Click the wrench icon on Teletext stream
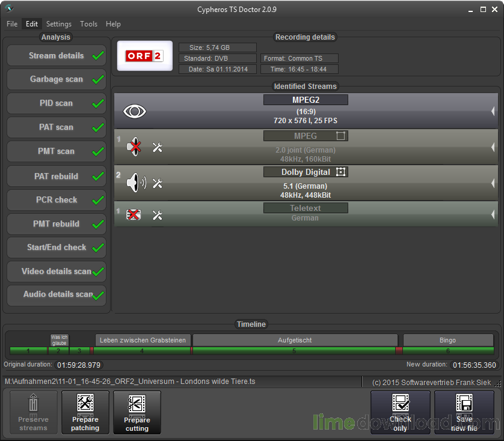The width and height of the screenshot is (504, 441). [x=158, y=214]
